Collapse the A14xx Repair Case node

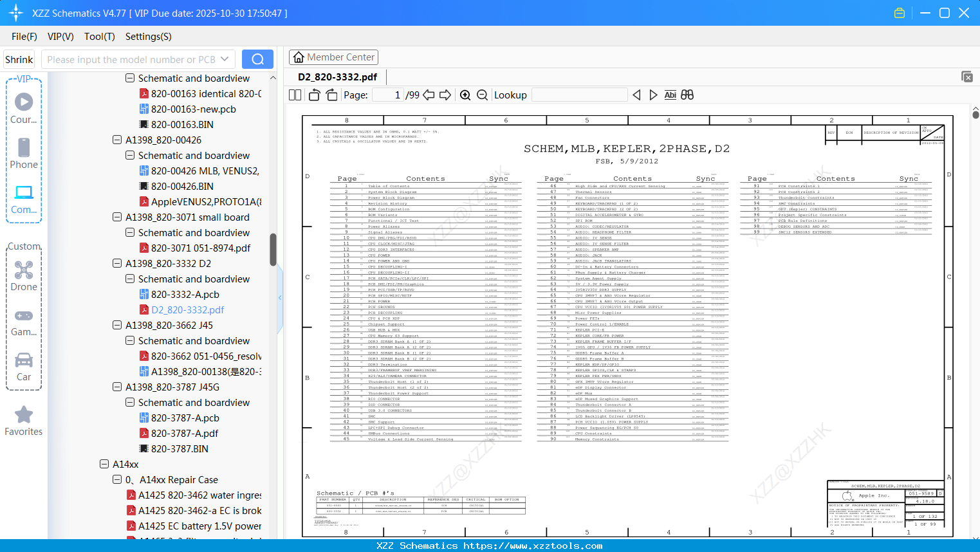tap(117, 479)
